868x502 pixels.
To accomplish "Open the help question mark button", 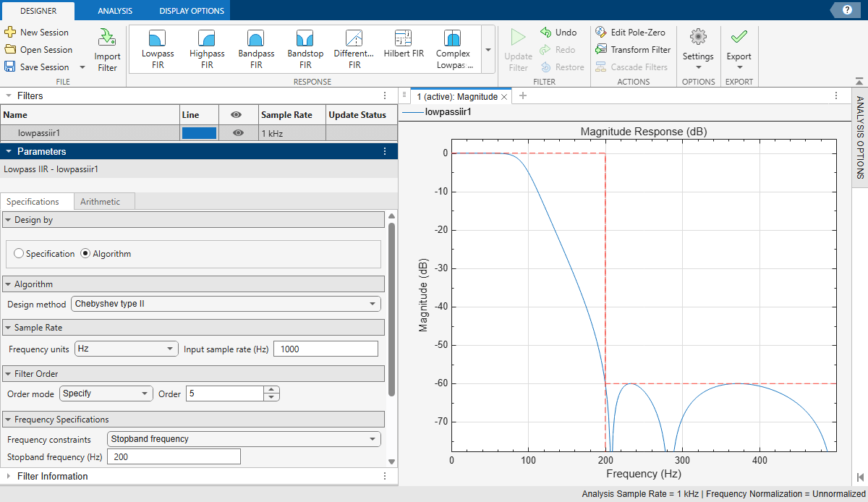I will [x=846, y=9].
